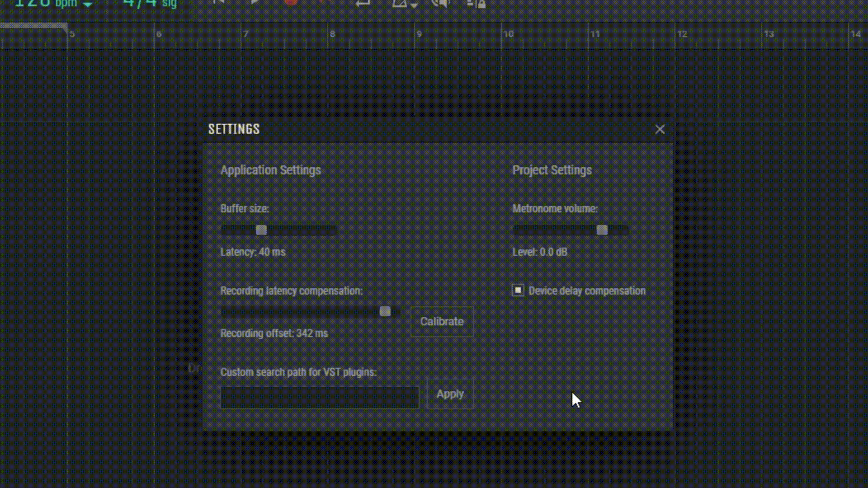This screenshot has width=868, height=488.
Task: Toggle compensation checkbox under Project Settings
Action: tap(518, 291)
